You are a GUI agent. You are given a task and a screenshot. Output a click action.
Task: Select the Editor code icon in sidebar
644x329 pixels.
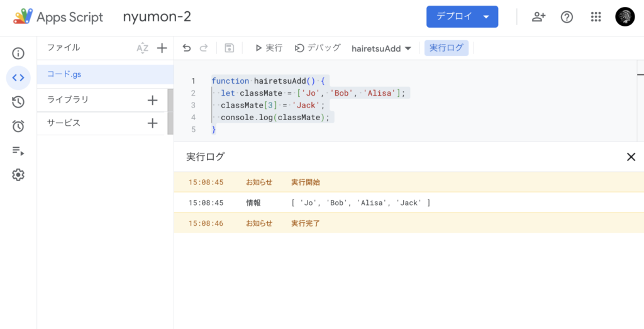[18, 78]
